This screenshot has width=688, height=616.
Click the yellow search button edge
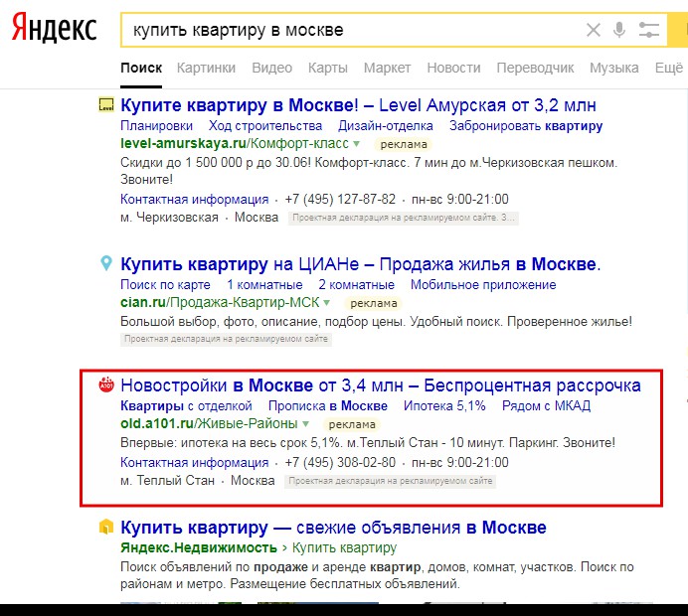pyautogui.click(x=677, y=30)
